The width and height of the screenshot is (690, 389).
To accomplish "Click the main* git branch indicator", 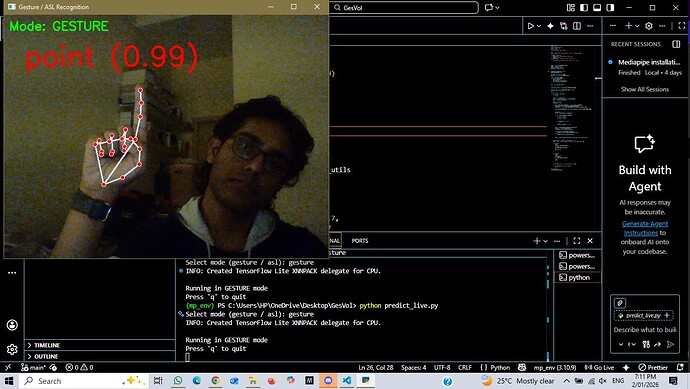I will pos(33,367).
